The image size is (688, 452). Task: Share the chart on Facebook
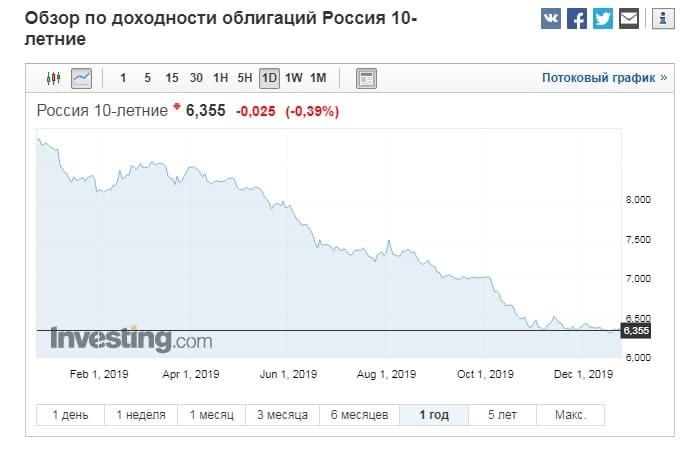point(577,18)
